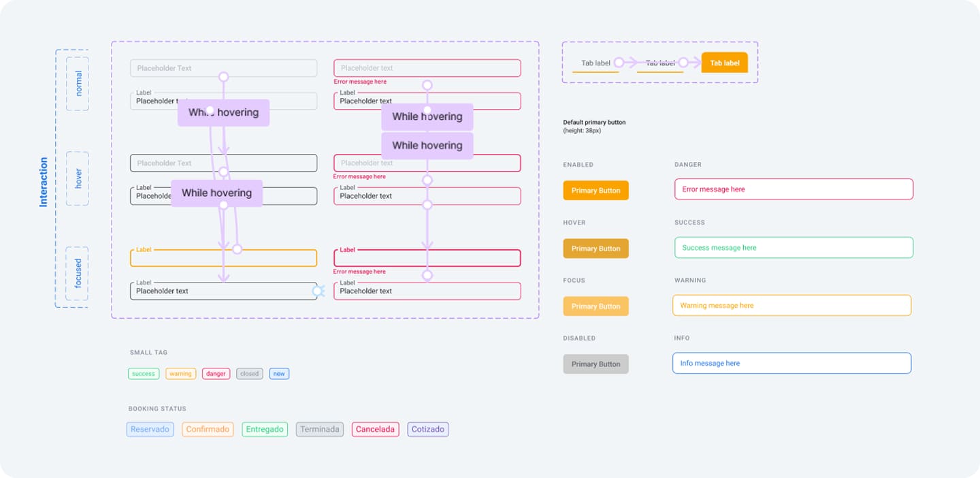Image resolution: width=980 pixels, height=478 pixels.
Task: Click the blue 'new' small tag
Action: click(279, 374)
